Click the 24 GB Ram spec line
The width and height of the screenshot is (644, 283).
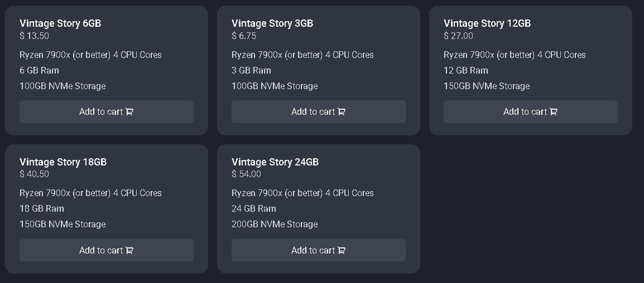[x=254, y=209]
